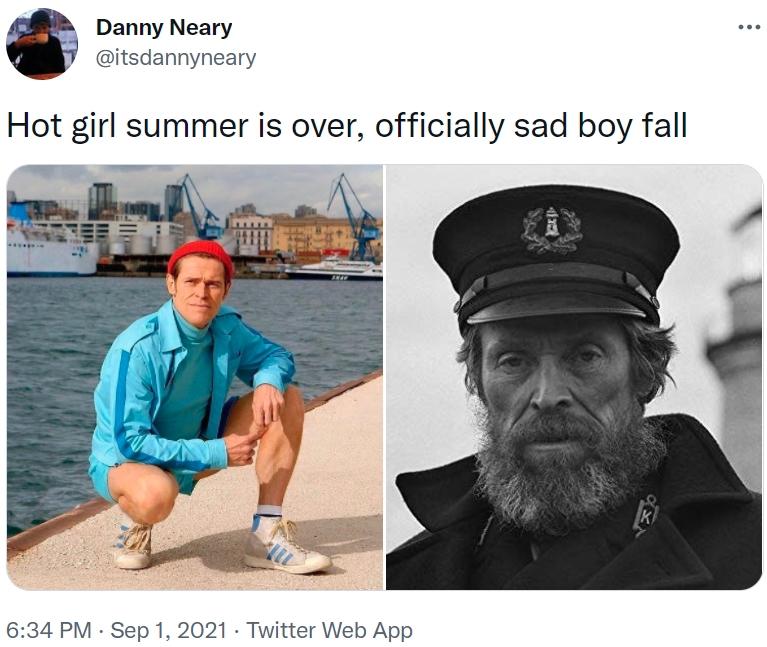Open the tweet's more options ellipsis menu
Viewport: 767px width, 647px height.
tap(748, 26)
